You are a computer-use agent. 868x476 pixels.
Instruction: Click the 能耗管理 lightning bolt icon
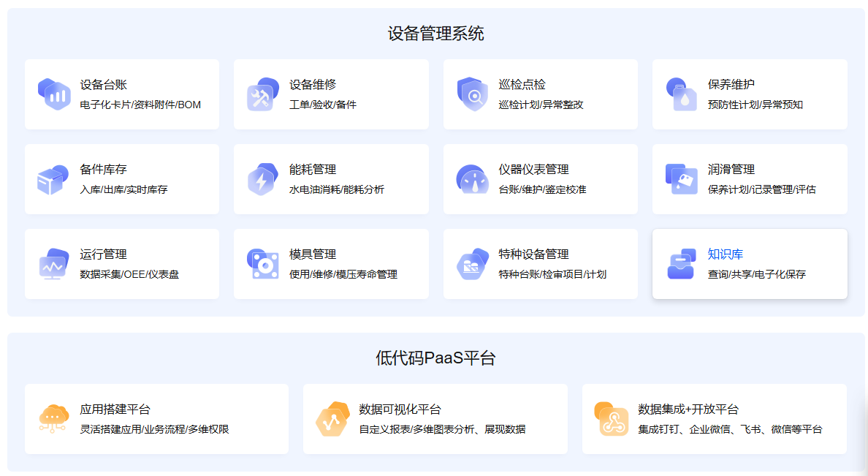[x=263, y=179]
